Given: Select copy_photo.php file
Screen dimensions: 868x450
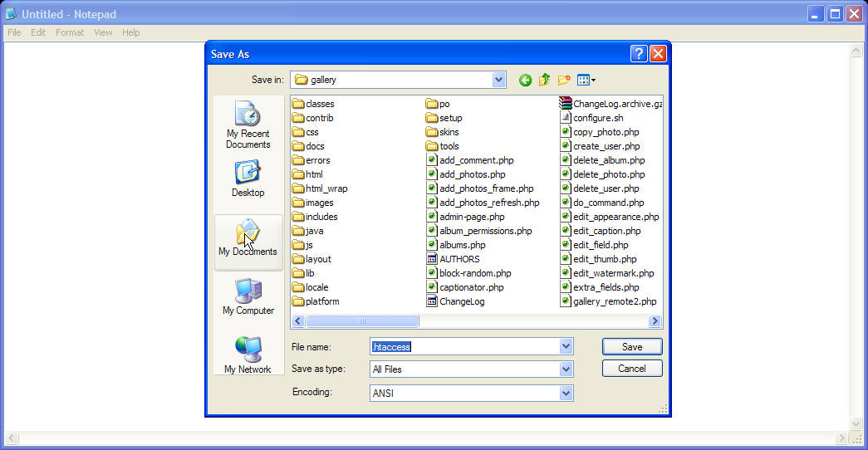Looking at the screenshot, I should [600, 132].
